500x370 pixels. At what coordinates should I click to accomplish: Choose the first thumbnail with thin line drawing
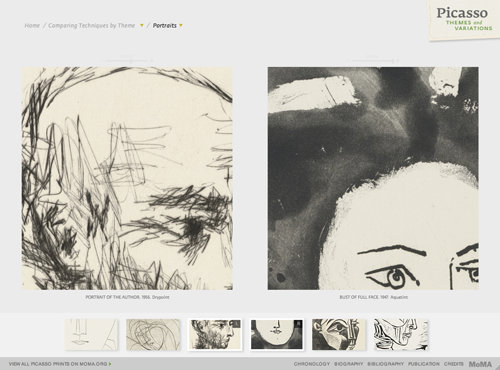click(91, 334)
